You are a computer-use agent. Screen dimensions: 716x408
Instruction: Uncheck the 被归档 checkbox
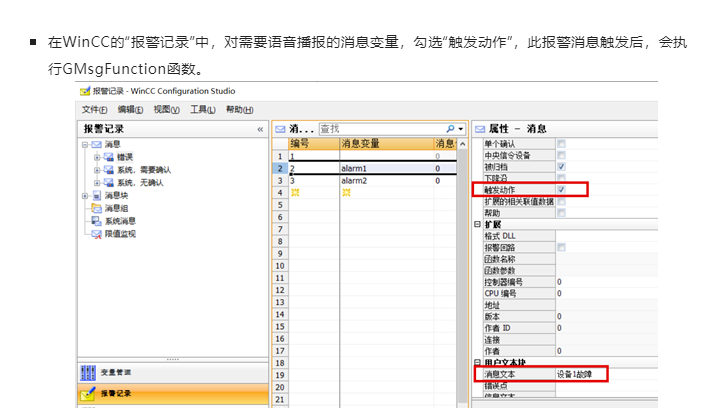coord(561,166)
